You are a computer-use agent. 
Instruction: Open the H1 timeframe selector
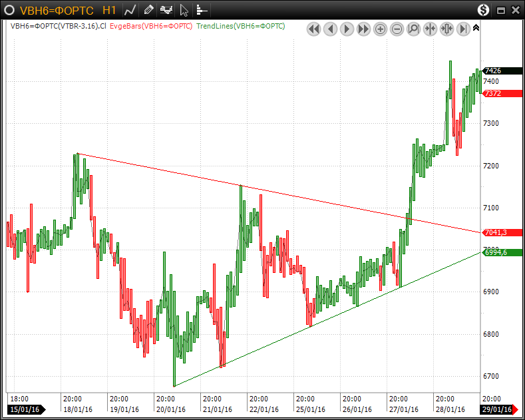point(110,11)
